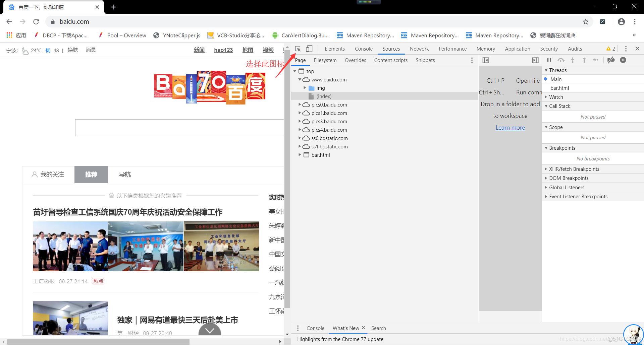Click the Step debugger icon

(596, 60)
